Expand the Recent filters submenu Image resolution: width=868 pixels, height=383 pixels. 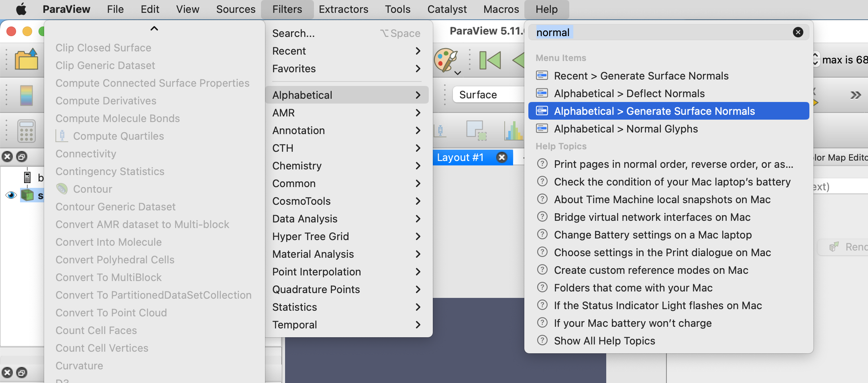click(346, 51)
